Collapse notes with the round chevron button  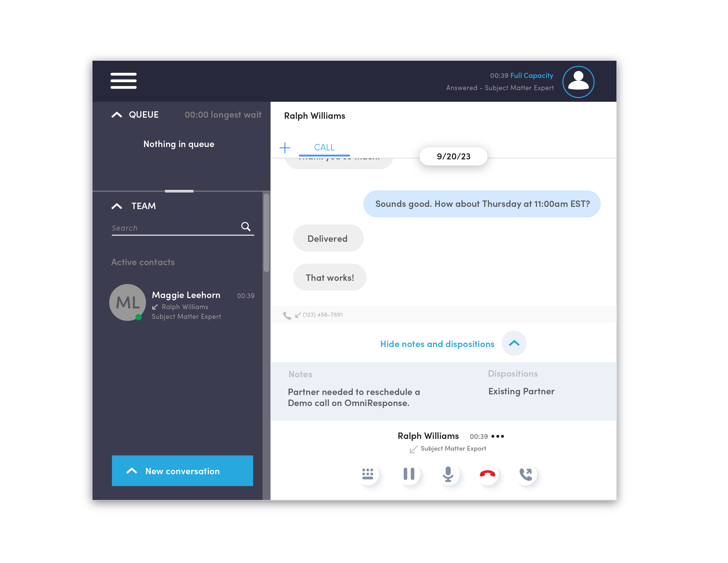coord(514,343)
